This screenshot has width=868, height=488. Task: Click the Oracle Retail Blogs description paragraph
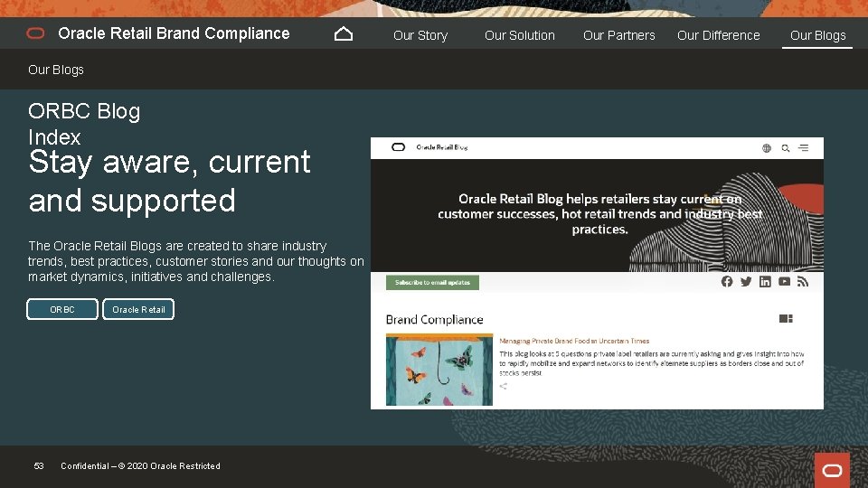click(x=196, y=261)
